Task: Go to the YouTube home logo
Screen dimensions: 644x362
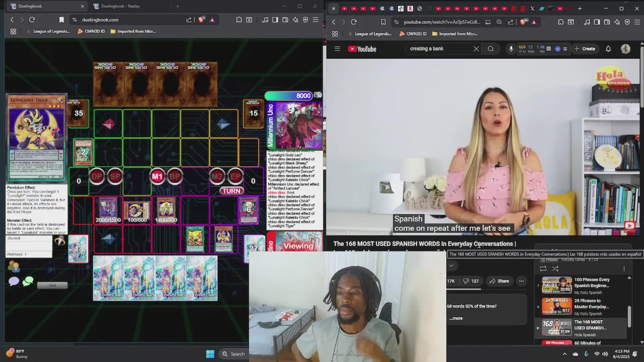Action: (362, 49)
